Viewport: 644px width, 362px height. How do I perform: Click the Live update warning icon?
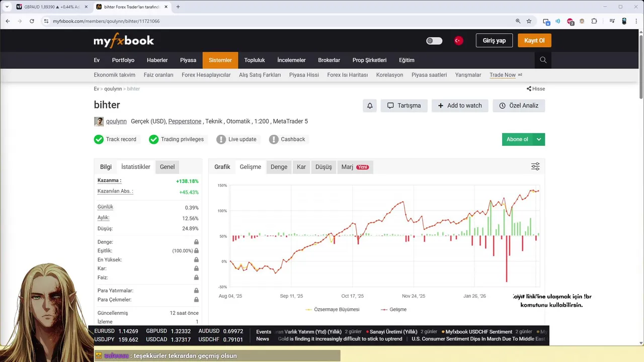pyautogui.click(x=221, y=139)
